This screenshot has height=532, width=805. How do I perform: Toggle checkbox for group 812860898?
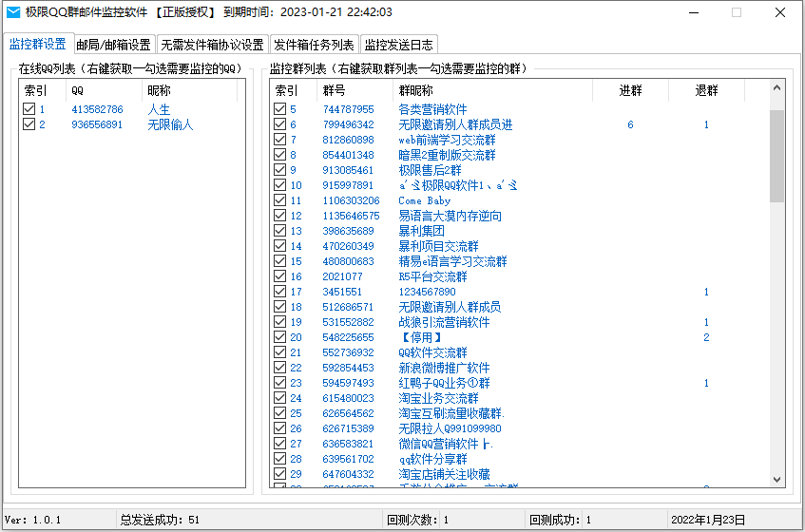[x=279, y=139]
